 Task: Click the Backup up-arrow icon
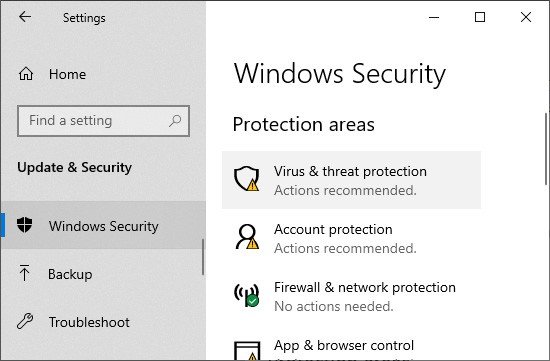24,273
